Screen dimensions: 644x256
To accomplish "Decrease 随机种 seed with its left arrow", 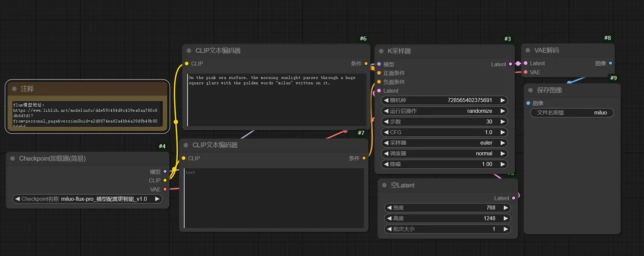I will coord(386,100).
